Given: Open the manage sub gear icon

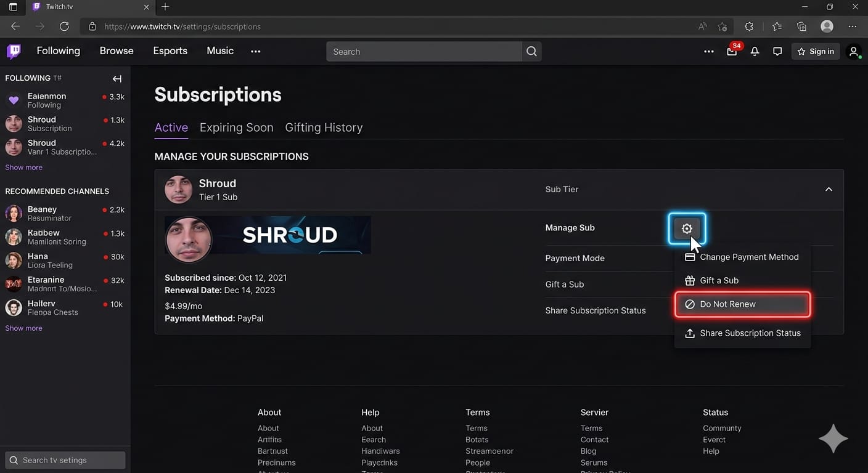Looking at the screenshot, I should [687, 228].
